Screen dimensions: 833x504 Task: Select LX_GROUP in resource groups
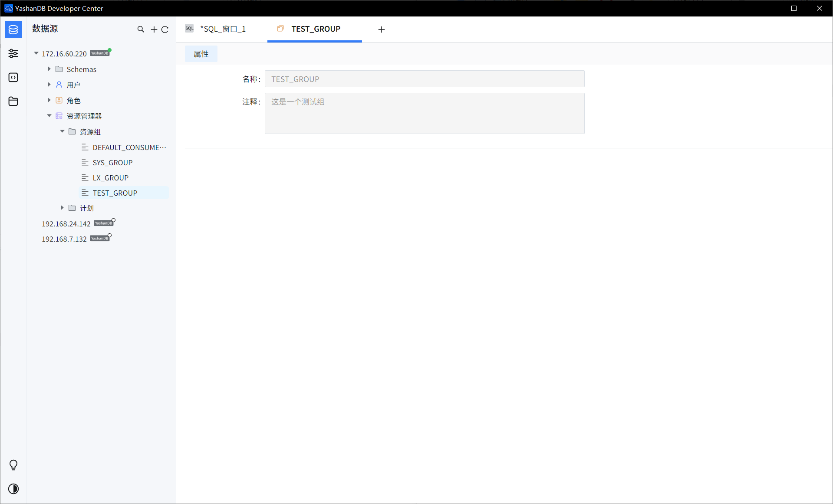click(110, 178)
